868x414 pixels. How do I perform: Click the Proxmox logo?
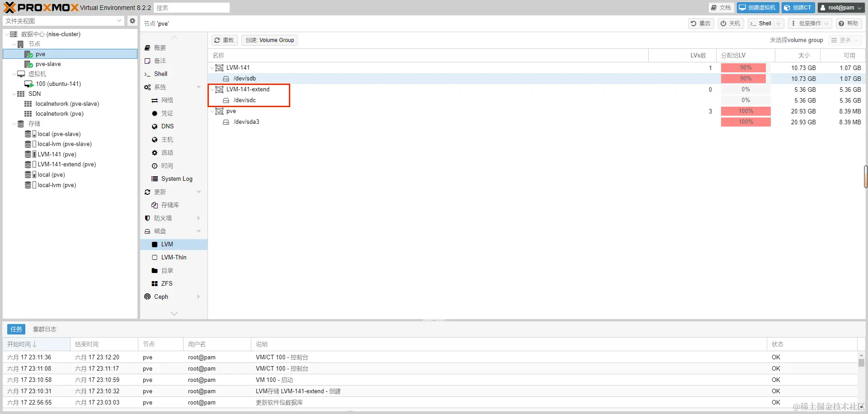(41, 7)
